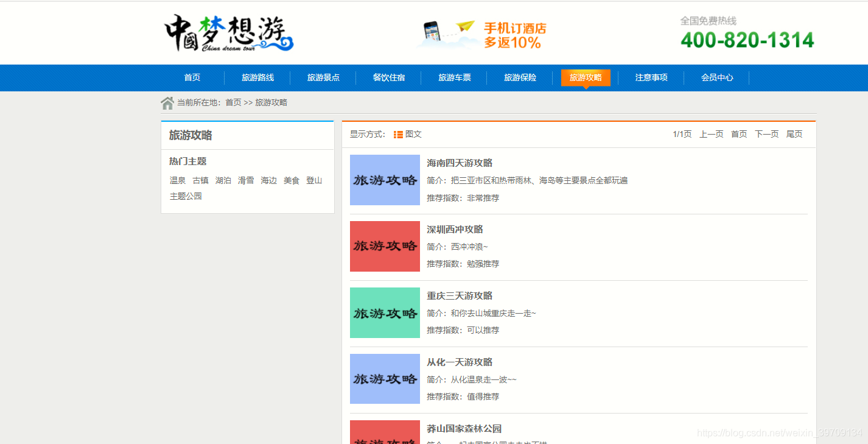Click the 可以推荐 rating text
This screenshot has width=868, height=444.
483,331
